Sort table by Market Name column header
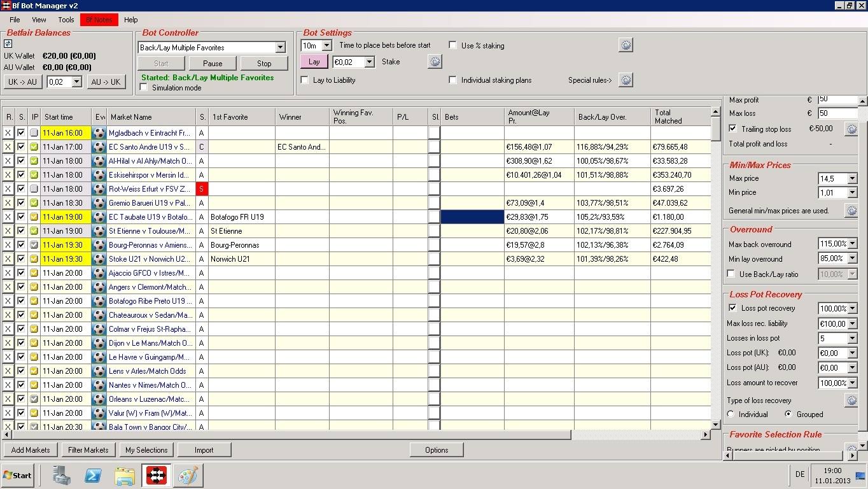 coord(151,117)
